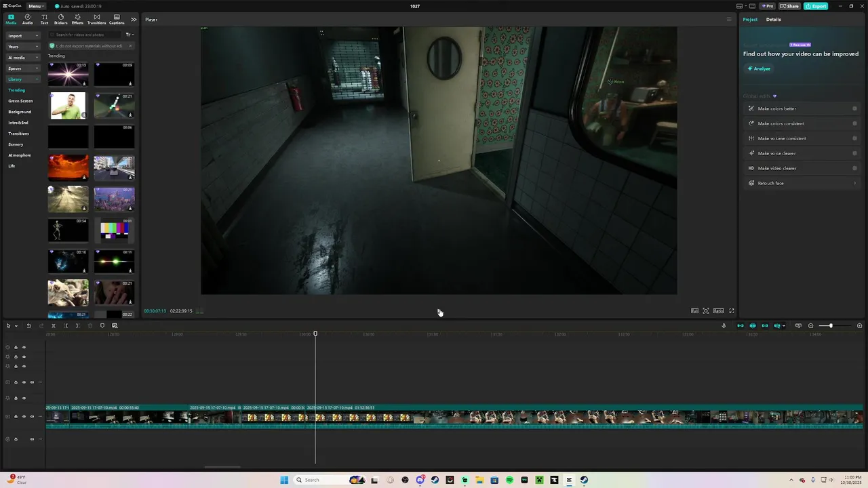Open the Player panel options menu

[729, 20]
